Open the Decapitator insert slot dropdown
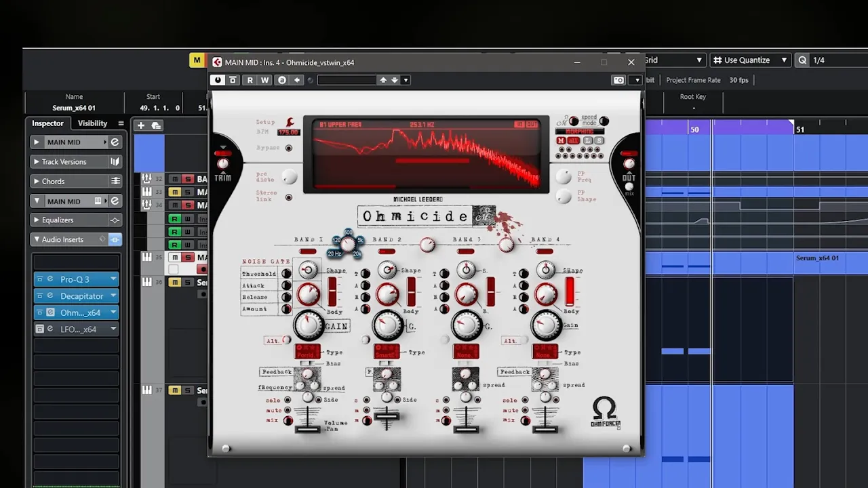The width and height of the screenshot is (868, 488). click(x=113, y=296)
